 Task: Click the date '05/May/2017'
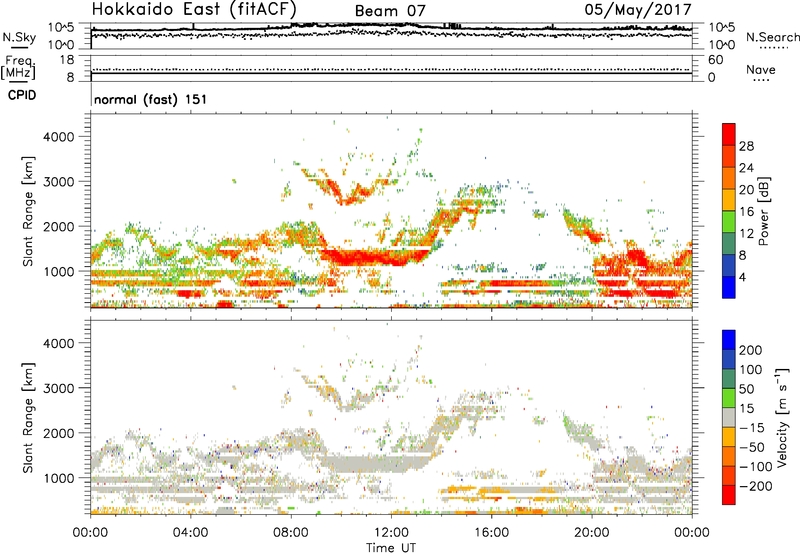point(638,9)
